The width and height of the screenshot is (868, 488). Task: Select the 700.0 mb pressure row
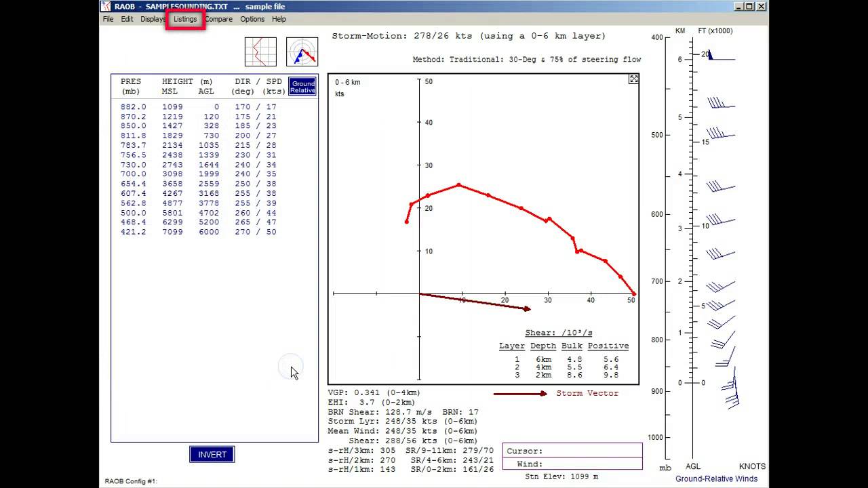pos(199,174)
